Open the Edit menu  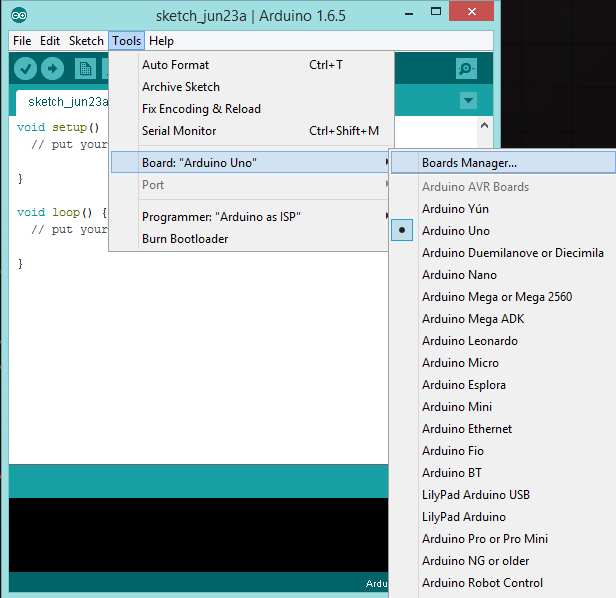coord(50,41)
